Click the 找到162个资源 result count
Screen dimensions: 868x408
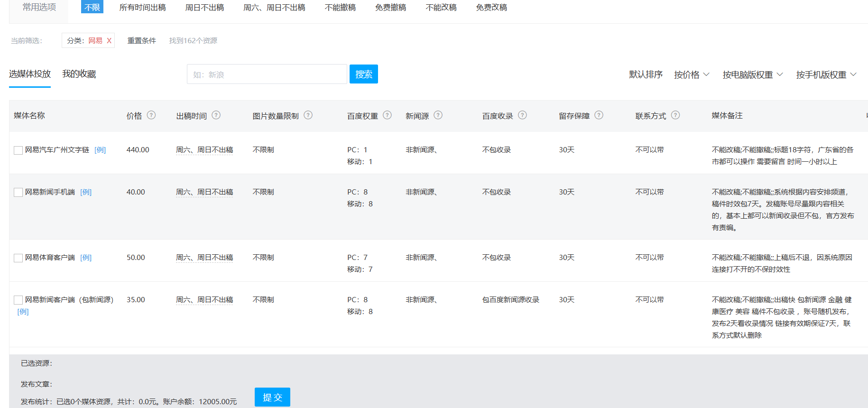point(193,41)
